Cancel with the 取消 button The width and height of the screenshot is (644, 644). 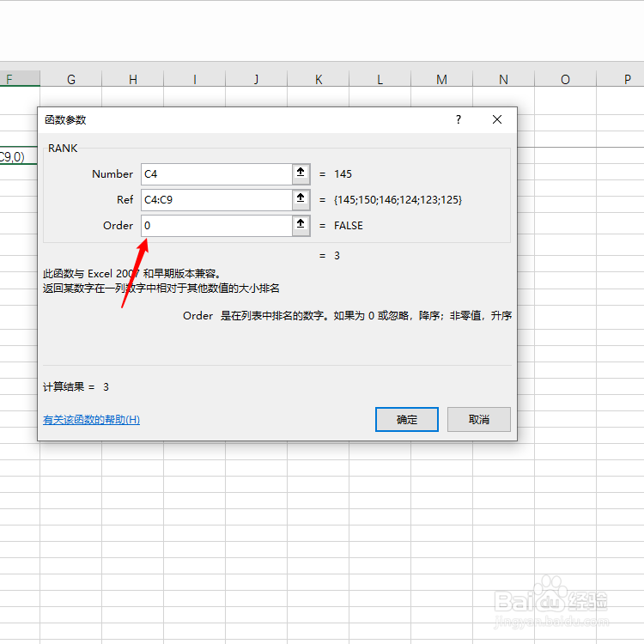[x=479, y=419]
